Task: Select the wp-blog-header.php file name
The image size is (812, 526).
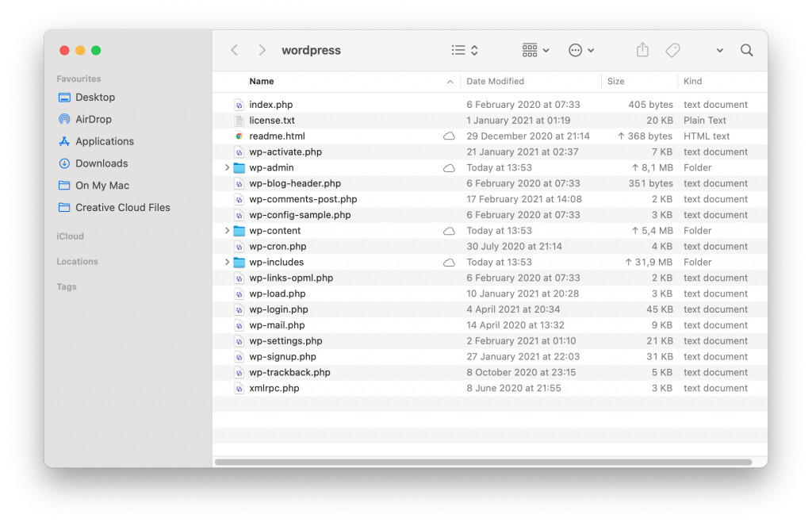Action: (x=295, y=183)
